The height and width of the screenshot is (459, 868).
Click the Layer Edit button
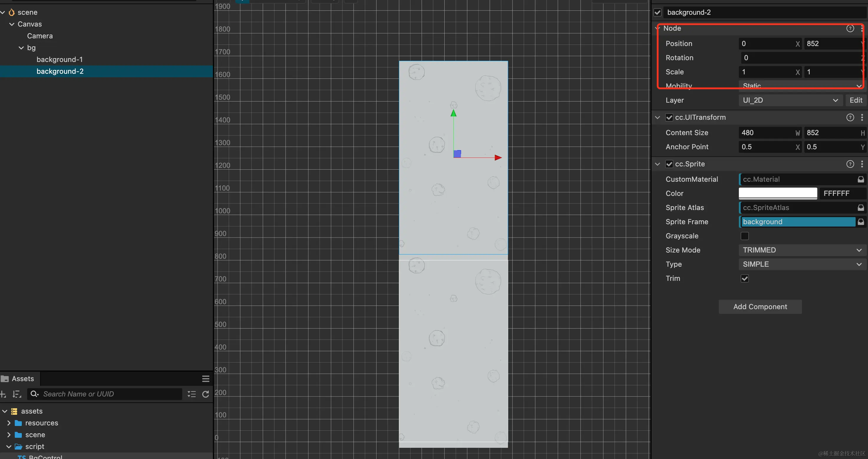856,100
